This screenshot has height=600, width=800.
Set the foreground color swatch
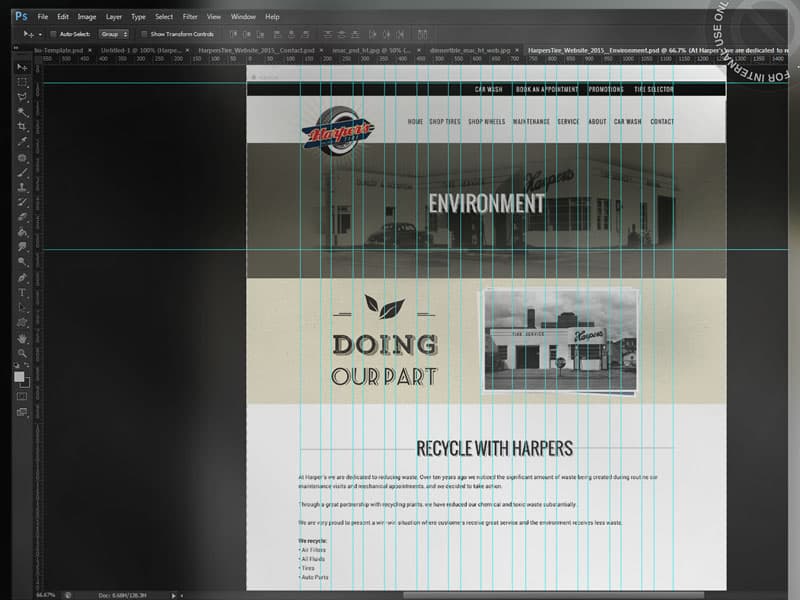(x=19, y=377)
